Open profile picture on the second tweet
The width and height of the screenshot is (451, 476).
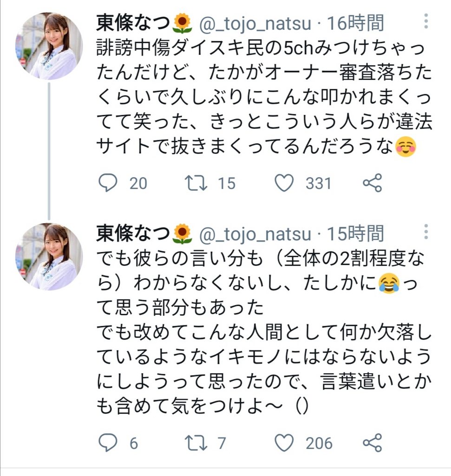[x=49, y=257]
